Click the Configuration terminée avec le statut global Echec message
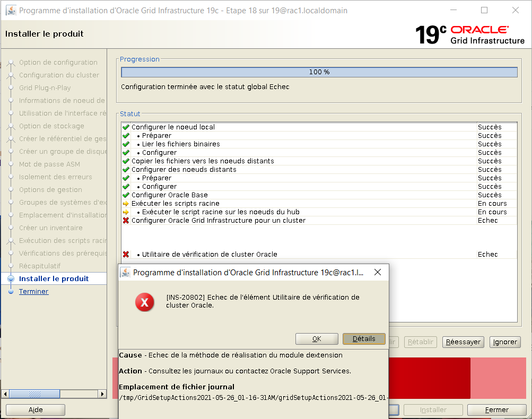This screenshot has width=532, height=419. click(x=205, y=87)
